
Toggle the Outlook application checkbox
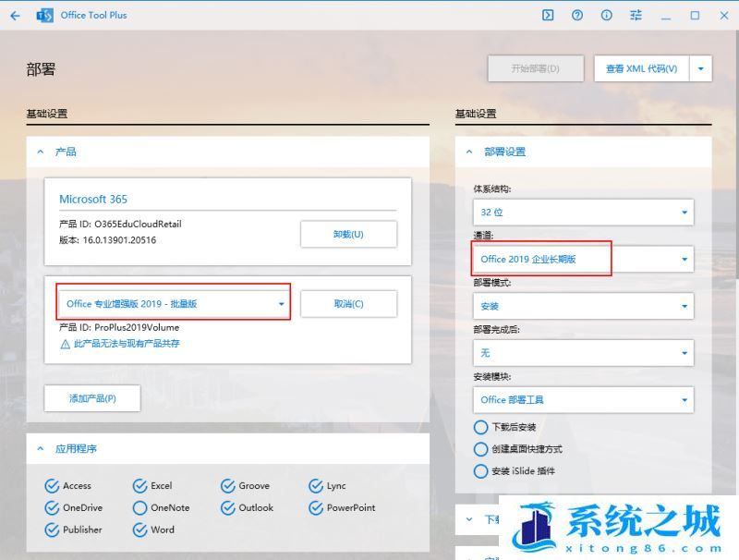pyautogui.click(x=227, y=507)
